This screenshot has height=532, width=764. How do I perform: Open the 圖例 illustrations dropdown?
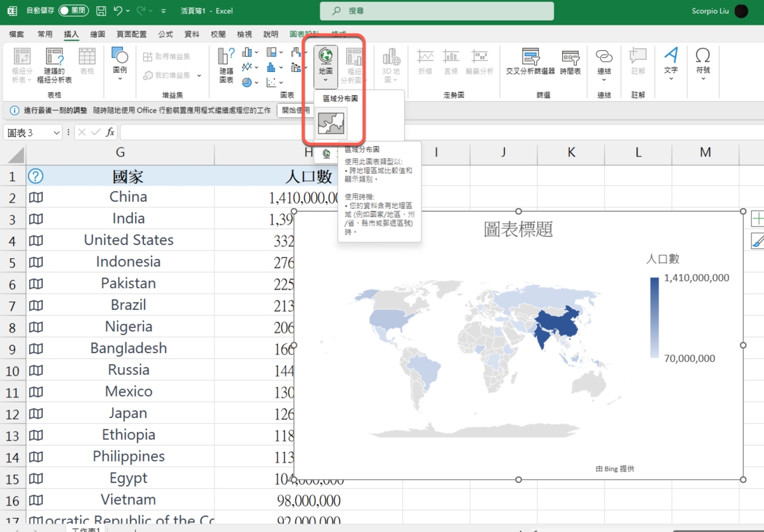coord(120,64)
